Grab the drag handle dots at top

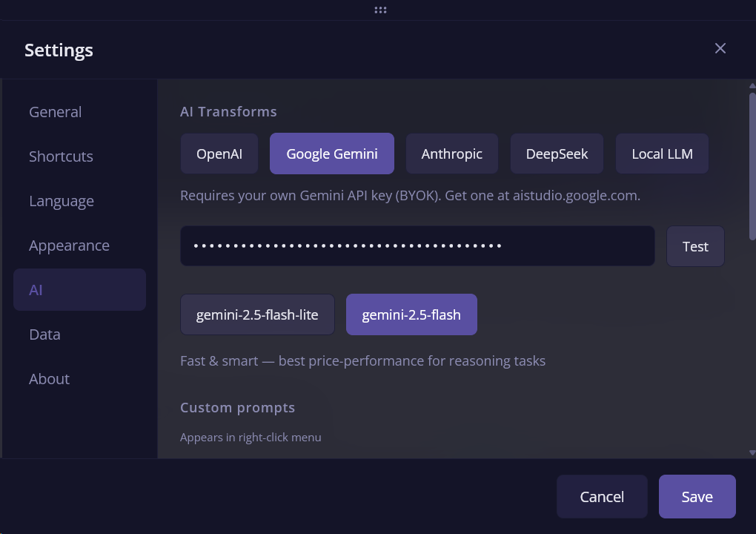380,10
